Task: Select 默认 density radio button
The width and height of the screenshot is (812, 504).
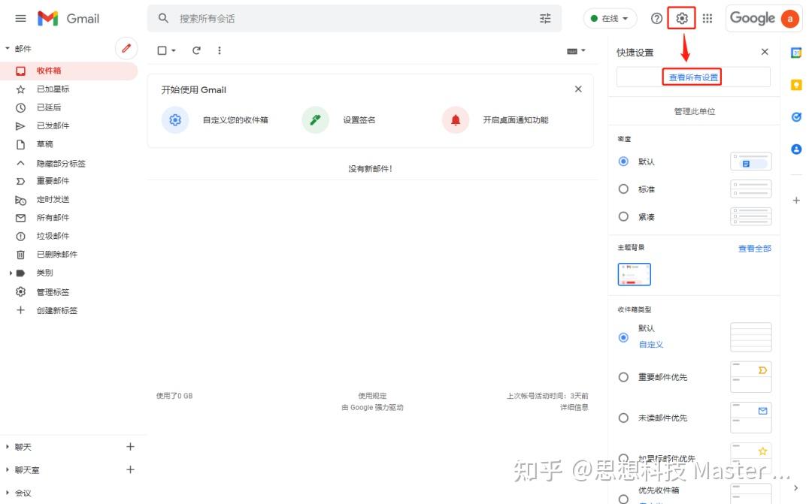Action: (623, 161)
